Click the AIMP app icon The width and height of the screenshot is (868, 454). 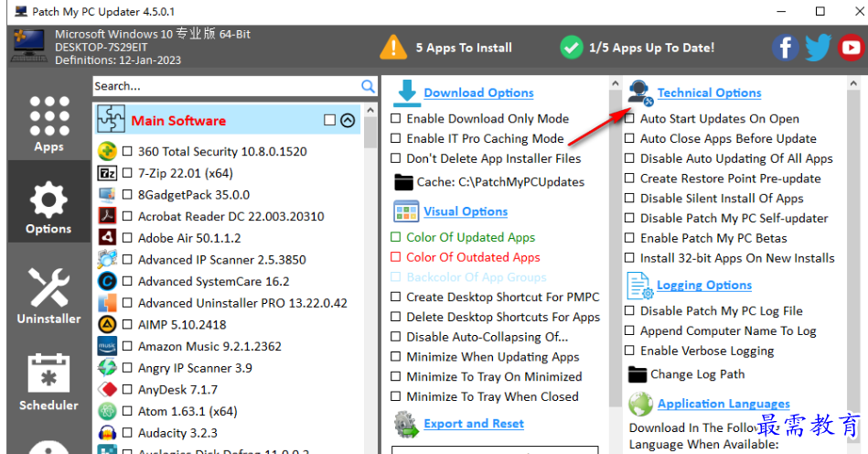click(x=107, y=324)
